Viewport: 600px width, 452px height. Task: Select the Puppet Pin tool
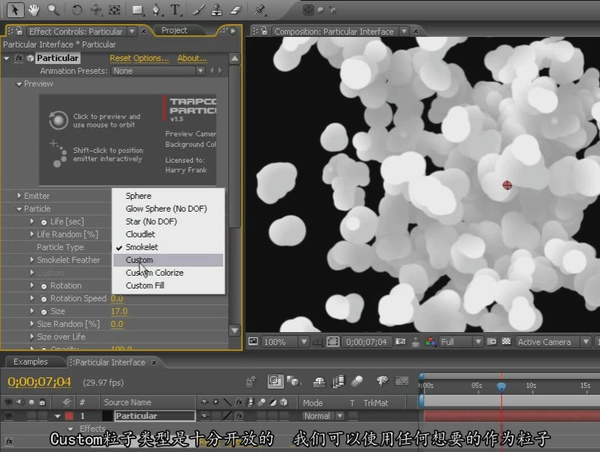pos(260,10)
